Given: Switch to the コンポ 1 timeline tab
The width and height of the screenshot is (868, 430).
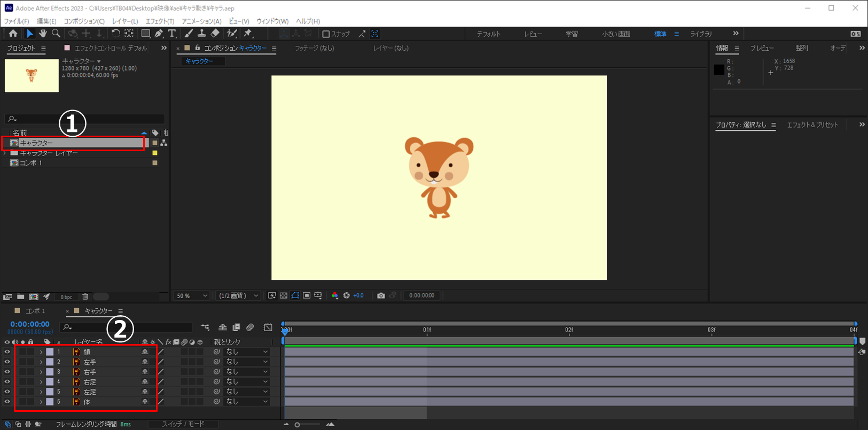Looking at the screenshot, I should point(35,311).
